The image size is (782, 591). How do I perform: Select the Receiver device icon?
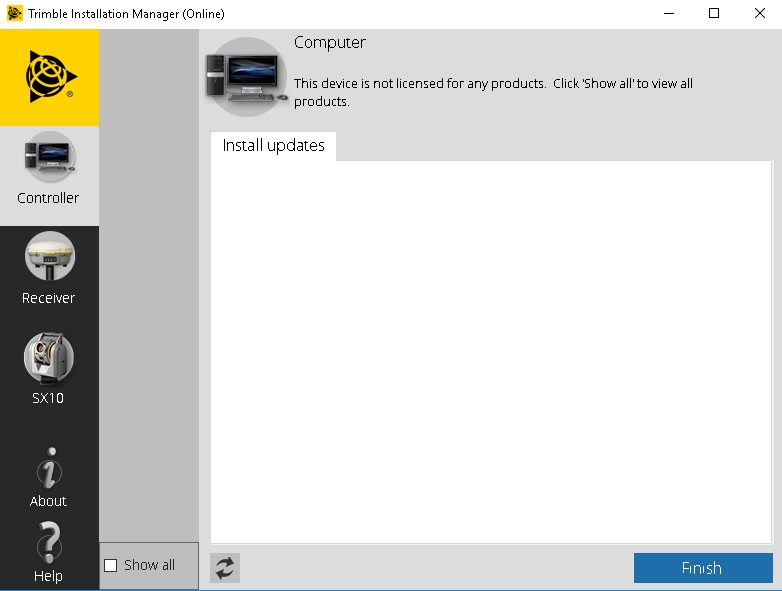pos(49,256)
